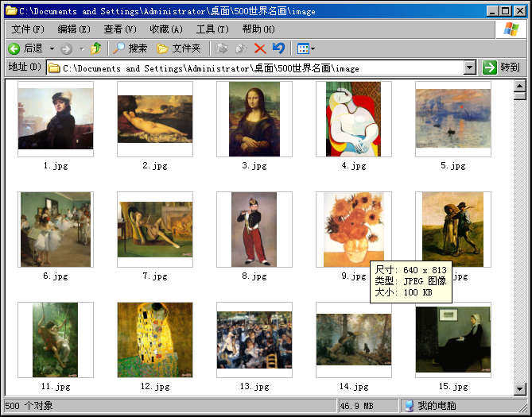Select the 12.jpg Klimt Kiss thumbnail

click(x=155, y=340)
